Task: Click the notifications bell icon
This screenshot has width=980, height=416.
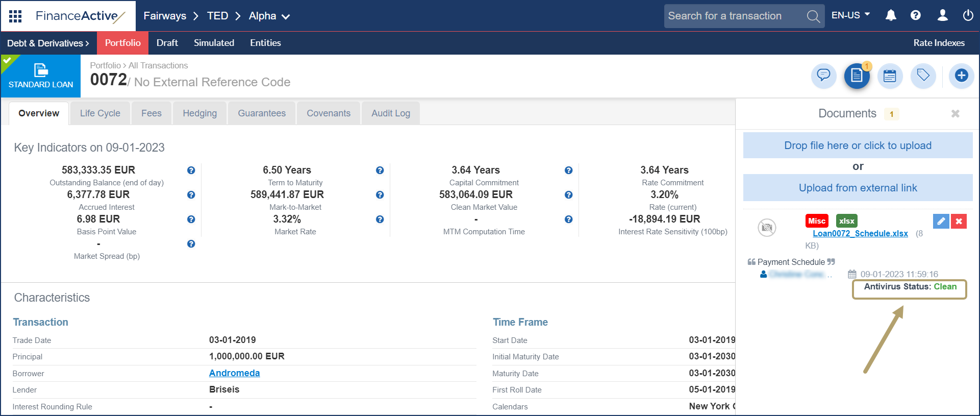Action: tap(891, 16)
